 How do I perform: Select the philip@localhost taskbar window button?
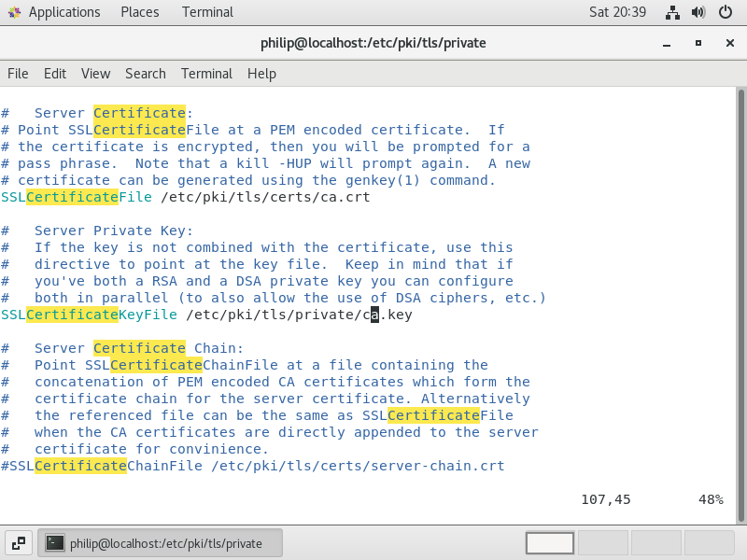point(160,543)
